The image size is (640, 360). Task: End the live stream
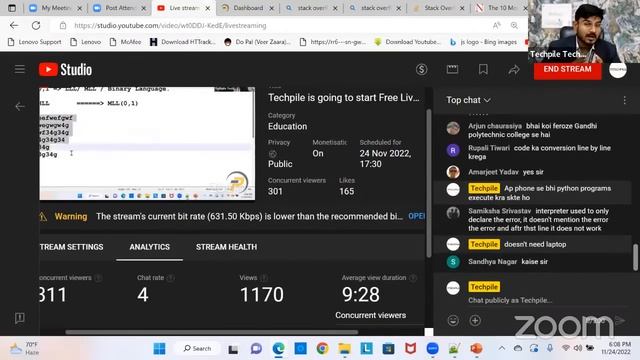tap(567, 69)
